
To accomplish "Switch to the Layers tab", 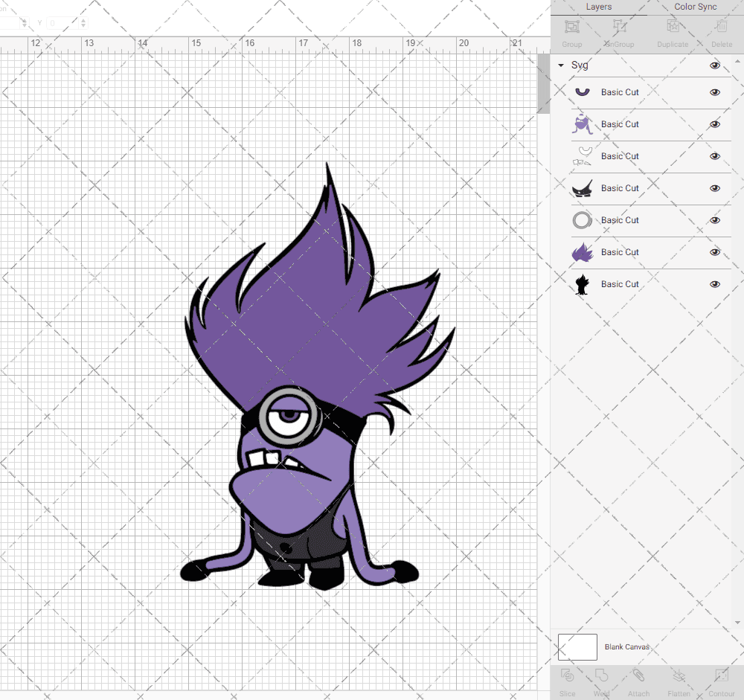I will point(599,7).
